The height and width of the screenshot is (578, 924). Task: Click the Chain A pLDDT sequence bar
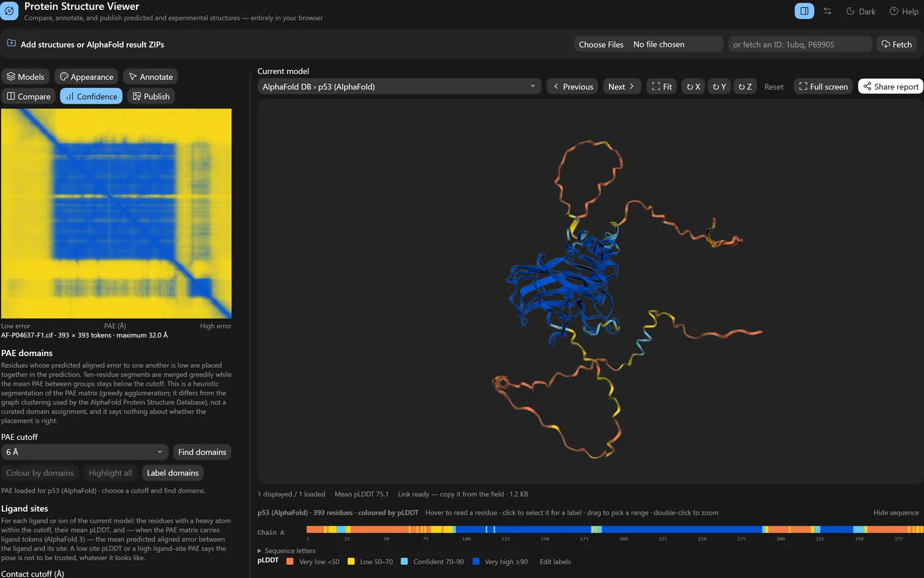[x=614, y=530]
